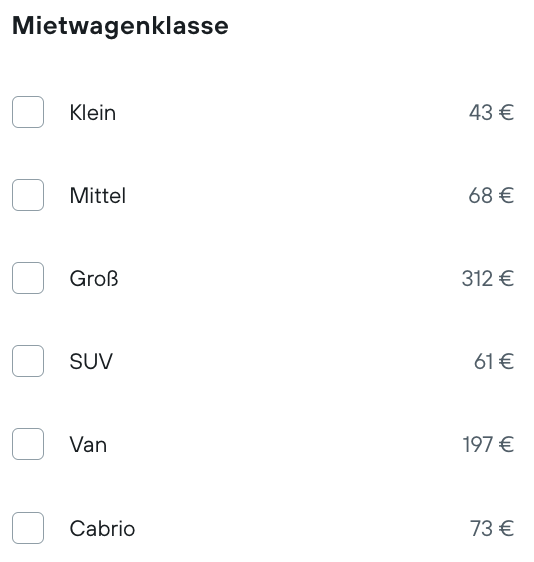Click the 197 € price for Van

488,445
